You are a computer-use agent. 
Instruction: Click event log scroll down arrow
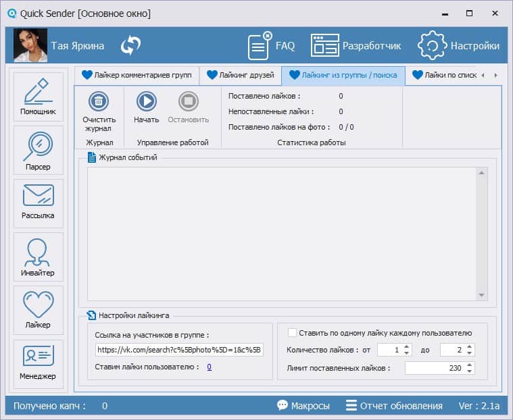[482, 295]
